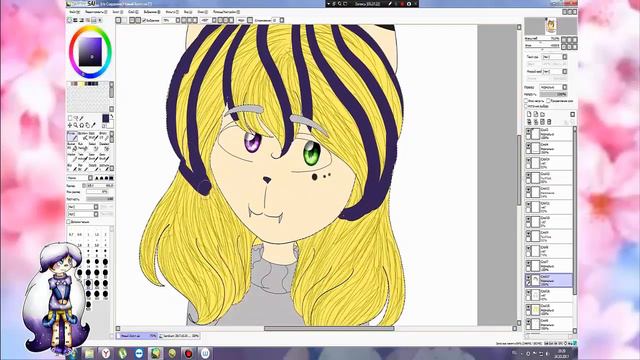Open the rotation angle dropdown in quick bar

214,20
